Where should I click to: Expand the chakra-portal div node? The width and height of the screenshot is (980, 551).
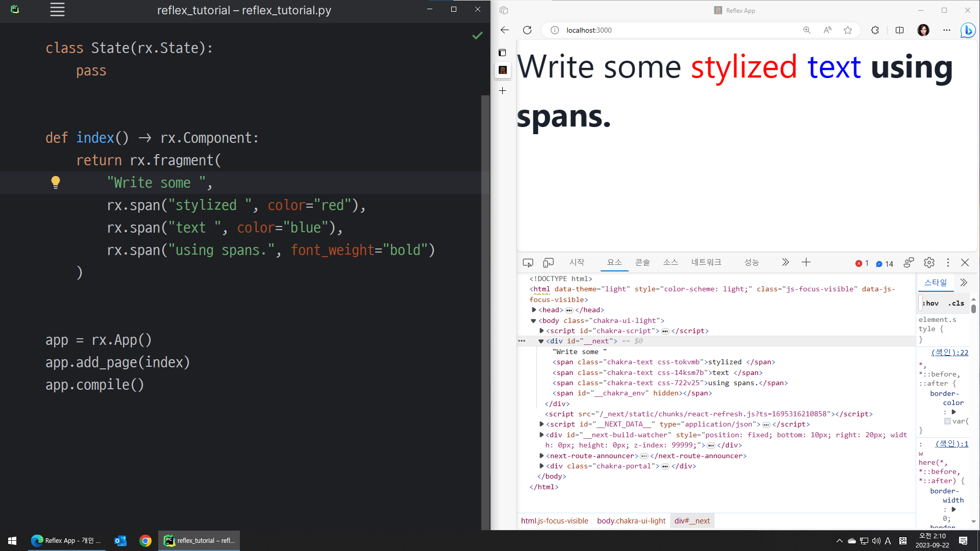tap(542, 466)
